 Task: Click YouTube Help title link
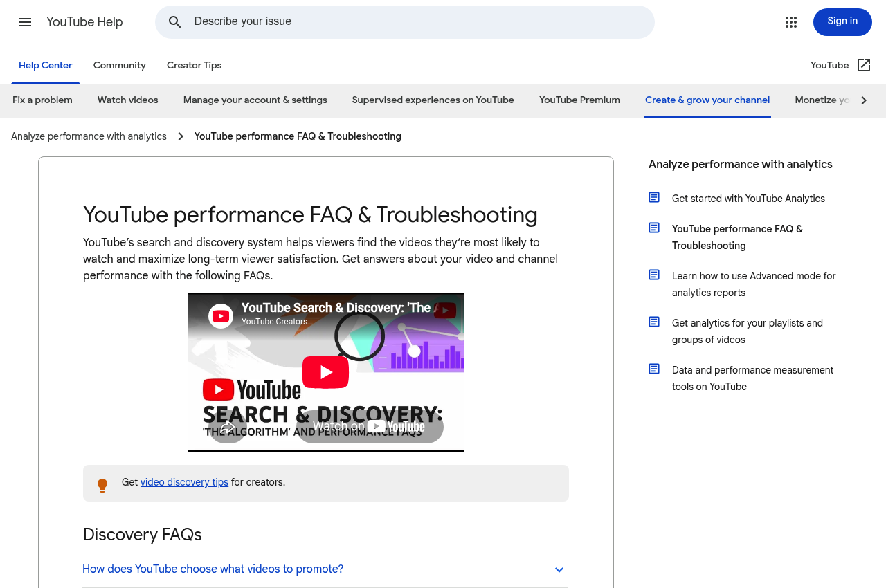84,22
